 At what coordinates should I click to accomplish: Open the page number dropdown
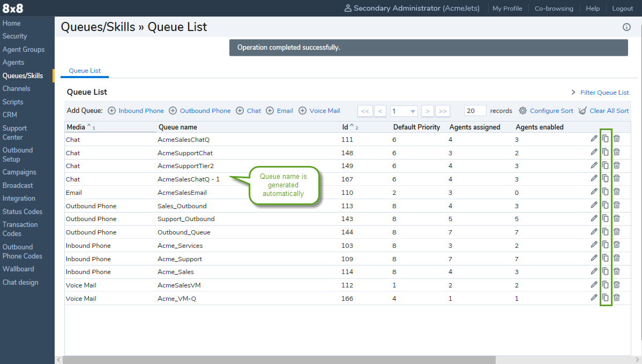pyautogui.click(x=404, y=111)
